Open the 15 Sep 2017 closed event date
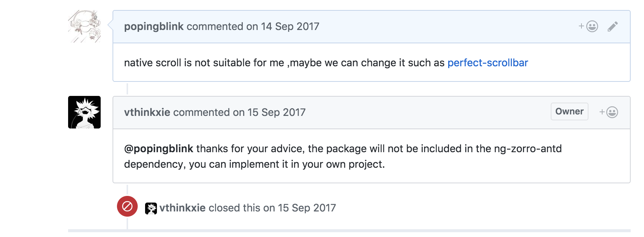The image size is (644, 237). coord(307,208)
